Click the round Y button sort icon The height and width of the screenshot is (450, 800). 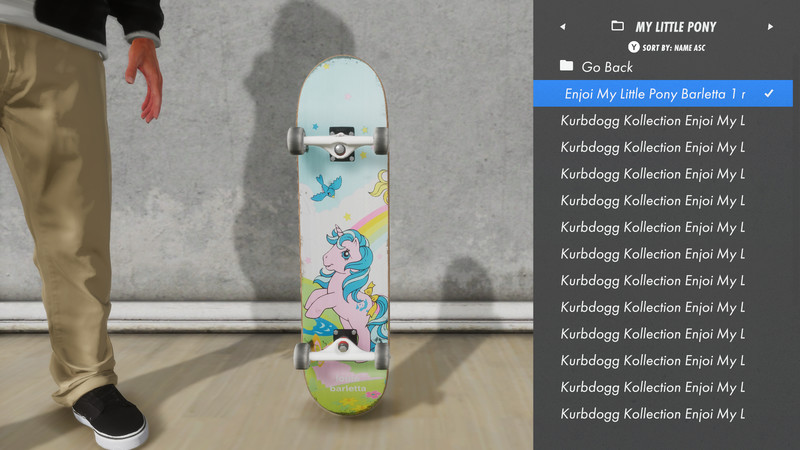tap(634, 47)
